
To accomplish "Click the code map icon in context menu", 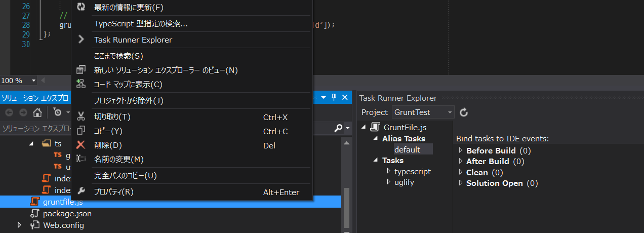I will (x=81, y=84).
